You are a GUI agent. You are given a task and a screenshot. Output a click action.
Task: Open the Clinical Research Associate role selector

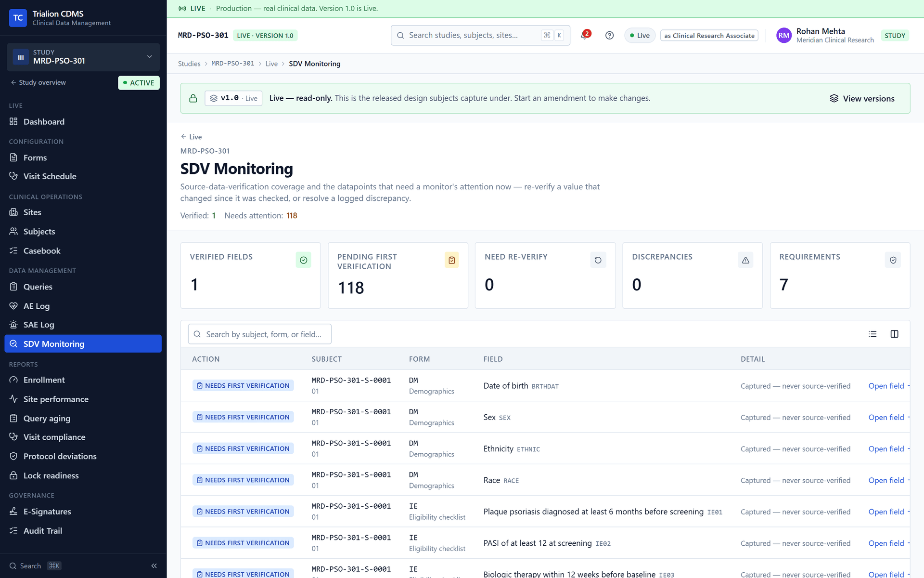(709, 35)
